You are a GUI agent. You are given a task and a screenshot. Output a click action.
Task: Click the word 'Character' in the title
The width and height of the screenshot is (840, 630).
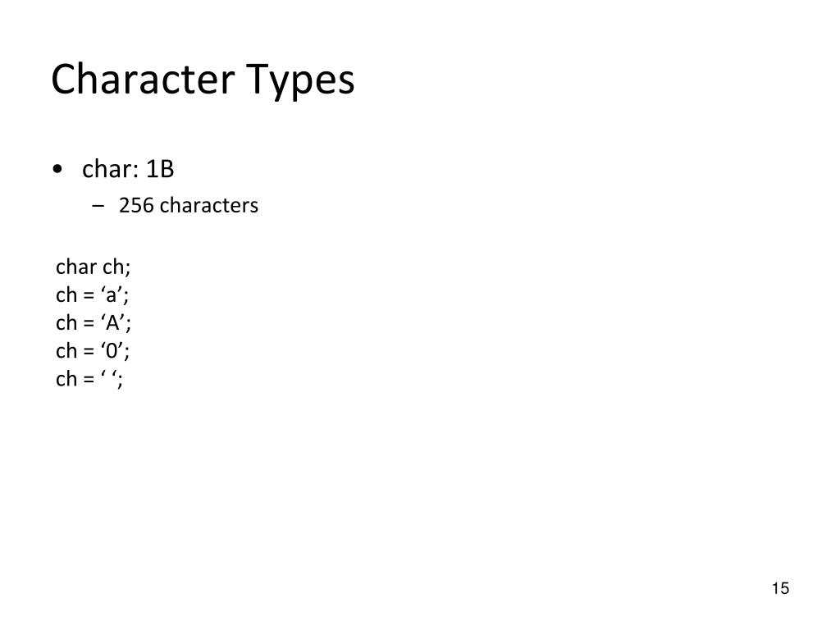(143, 80)
